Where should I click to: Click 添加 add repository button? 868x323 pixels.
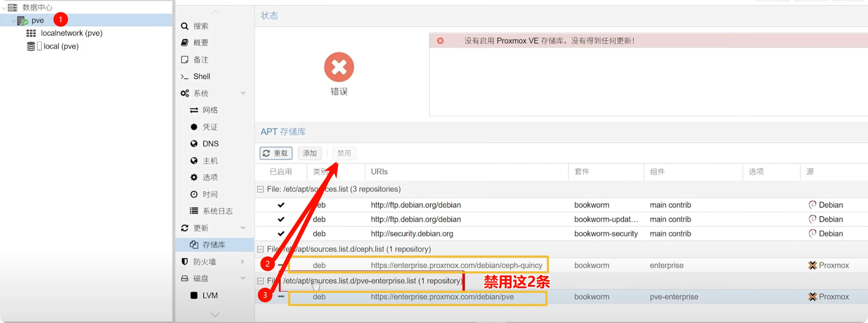coord(310,153)
